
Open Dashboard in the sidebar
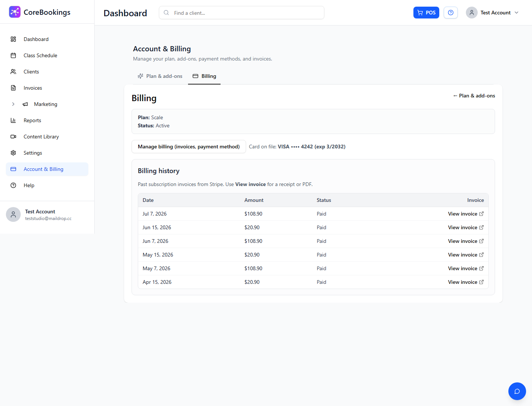pos(47,39)
